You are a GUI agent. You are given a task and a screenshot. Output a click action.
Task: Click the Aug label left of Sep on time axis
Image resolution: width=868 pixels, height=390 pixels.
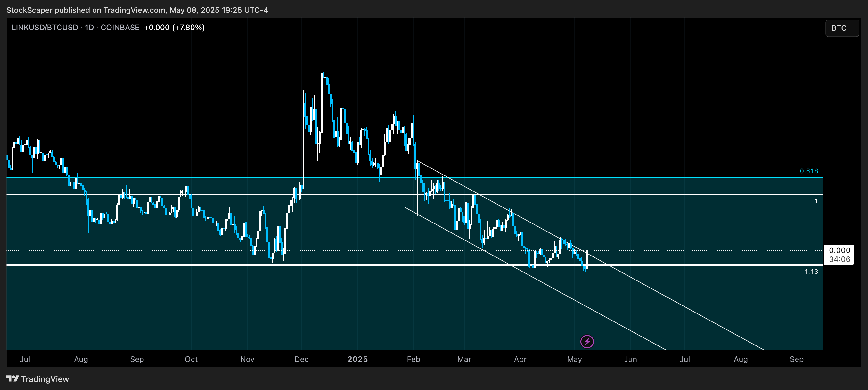(x=81, y=359)
